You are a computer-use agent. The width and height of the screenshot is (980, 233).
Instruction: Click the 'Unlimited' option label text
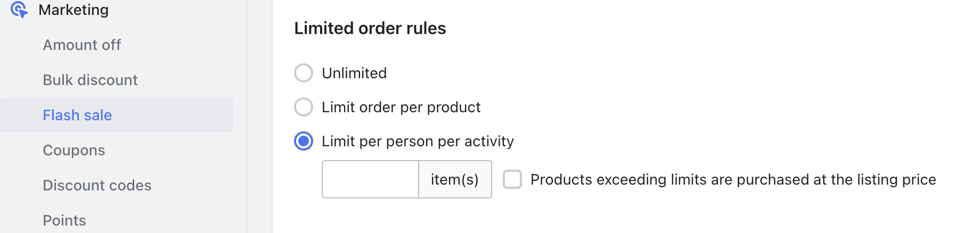coord(354,73)
